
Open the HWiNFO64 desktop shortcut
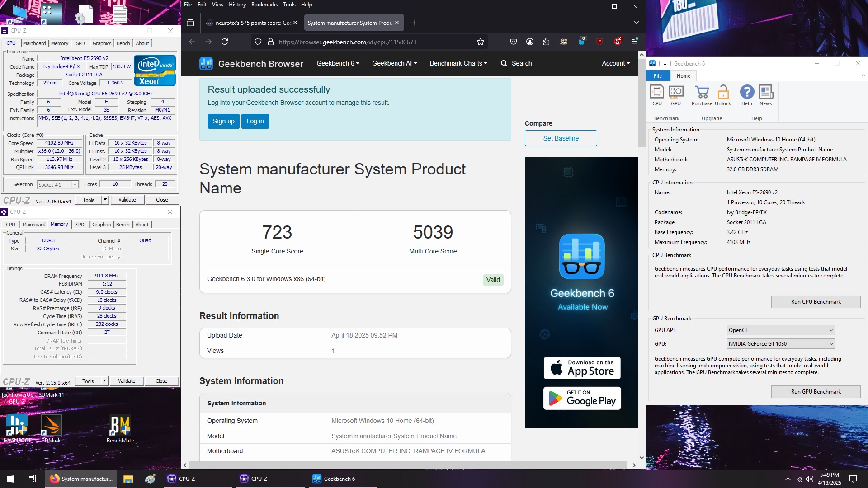pos(17,429)
